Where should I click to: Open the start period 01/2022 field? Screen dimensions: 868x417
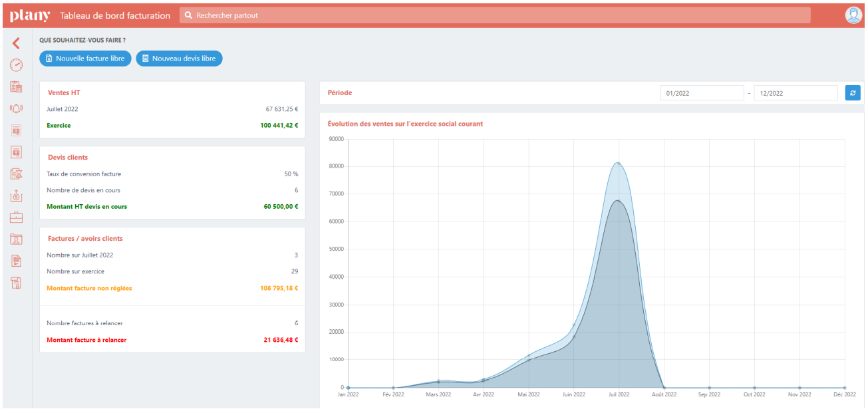click(702, 93)
